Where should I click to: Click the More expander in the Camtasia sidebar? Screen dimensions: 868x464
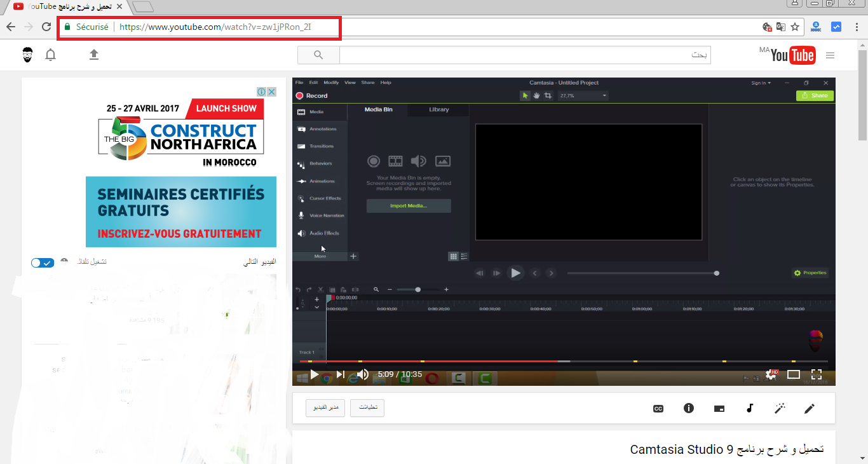320,256
